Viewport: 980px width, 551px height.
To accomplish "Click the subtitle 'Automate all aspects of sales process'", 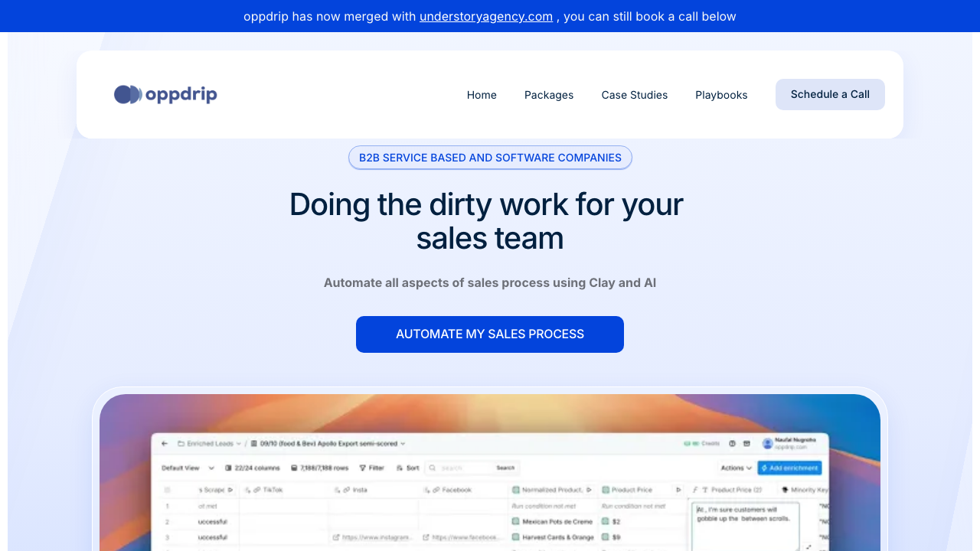I will click(x=490, y=282).
